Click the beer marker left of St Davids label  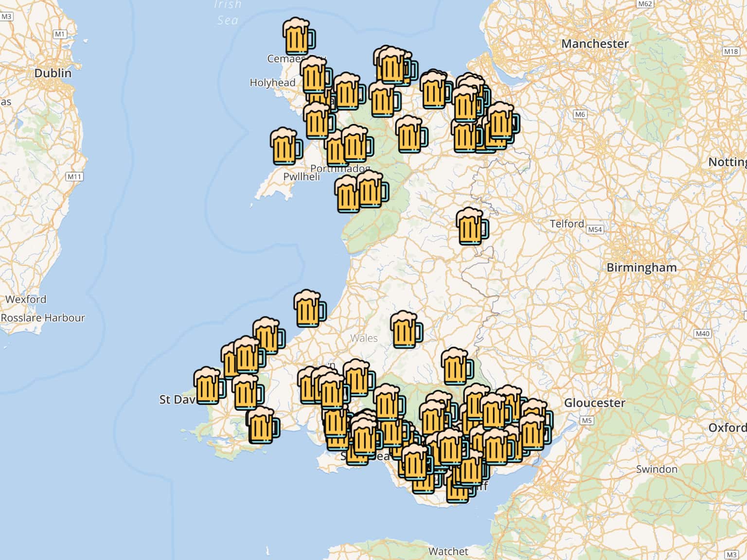pos(209,385)
